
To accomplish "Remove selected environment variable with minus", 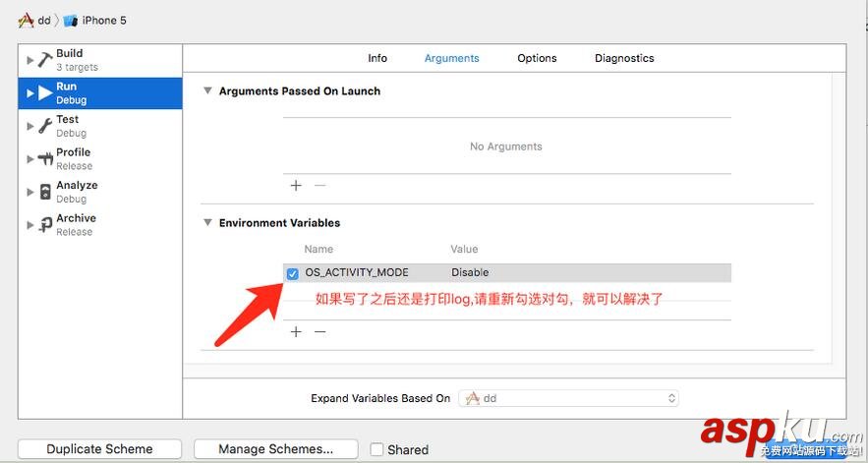I will click(319, 331).
